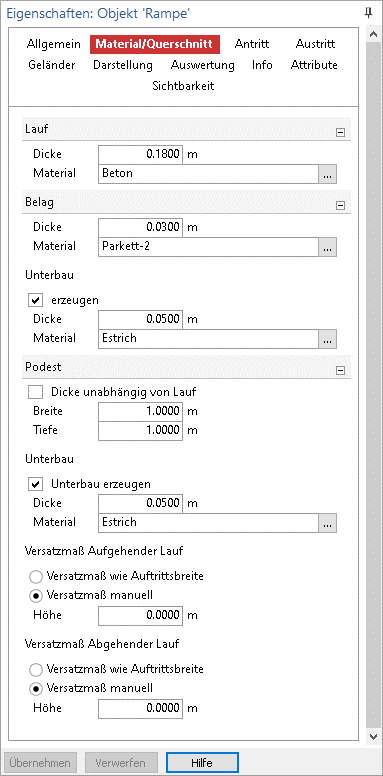Pin the Eigenschaften panel with pushpin icon
383x776 pixels.
pyautogui.click(x=368, y=13)
